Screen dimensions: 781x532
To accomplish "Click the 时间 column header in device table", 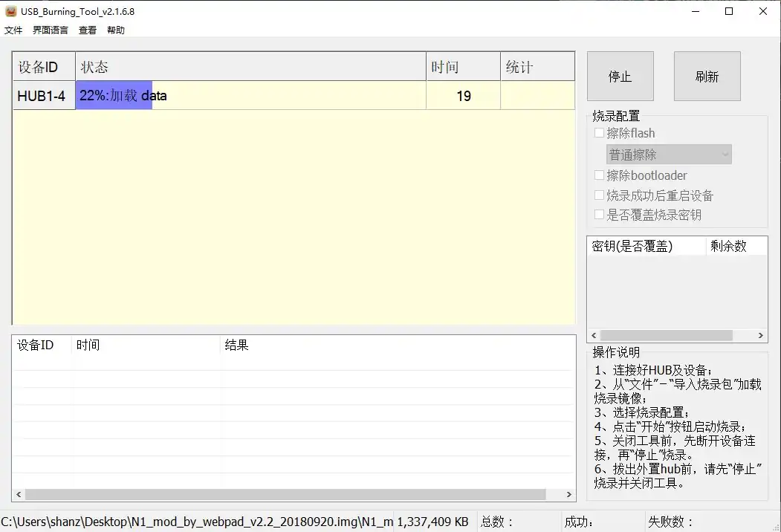I will coord(463,67).
